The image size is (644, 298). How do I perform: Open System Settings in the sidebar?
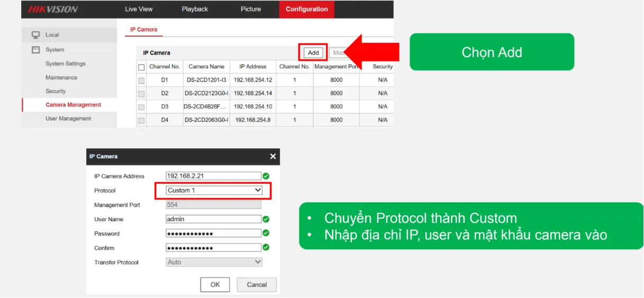(66, 64)
